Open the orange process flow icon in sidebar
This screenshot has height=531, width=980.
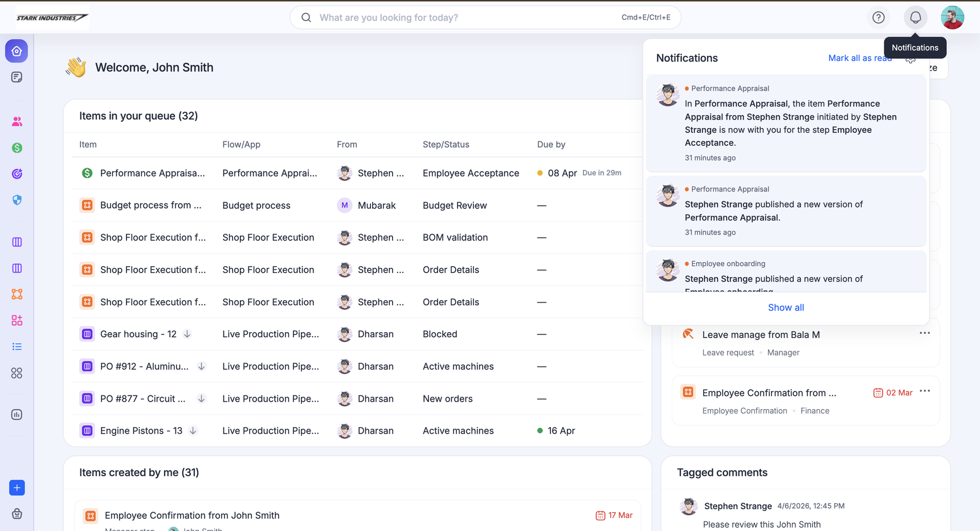pyautogui.click(x=17, y=294)
